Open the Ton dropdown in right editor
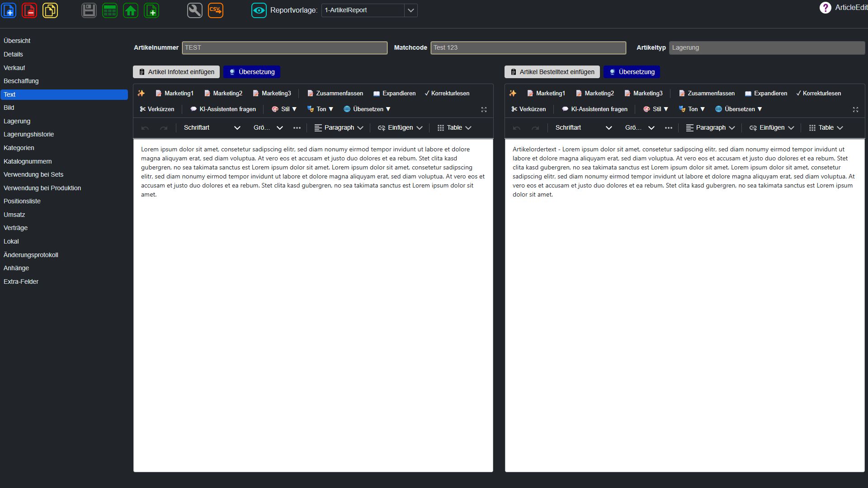The width and height of the screenshot is (868, 488). click(x=692, y=109)
